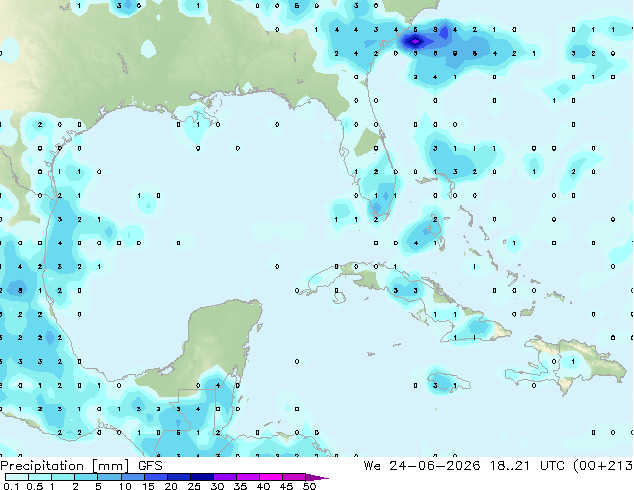Click the '30' legend value
Image resolution: width=634 pixels, height=490 pixels.
[217, 486]
